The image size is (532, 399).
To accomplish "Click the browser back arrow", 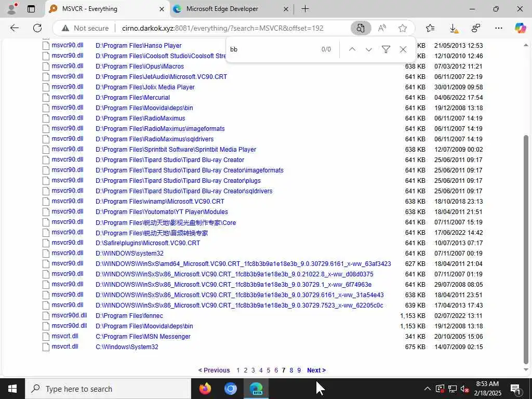I will (x=15, y=28).
